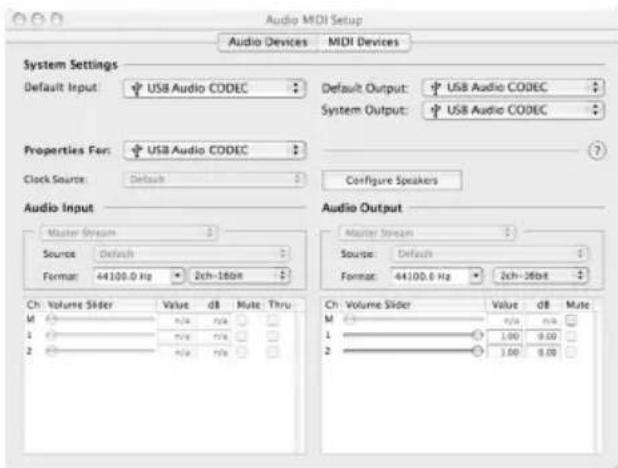The width and height of the screenshot is (618, 468).
Task: Click the Audio Input channel 2 volume slider
Action: (101, 351)
